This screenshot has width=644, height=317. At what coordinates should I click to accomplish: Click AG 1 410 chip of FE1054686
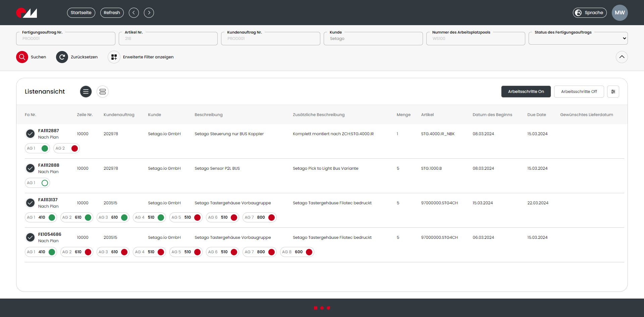[x=41, y=252]
